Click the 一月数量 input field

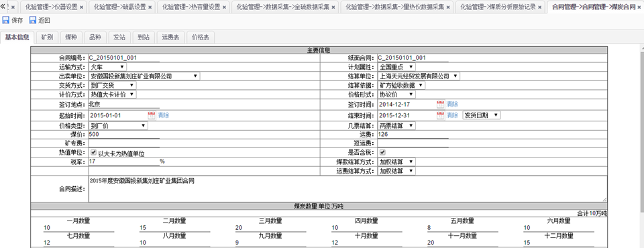click(78, 229)
